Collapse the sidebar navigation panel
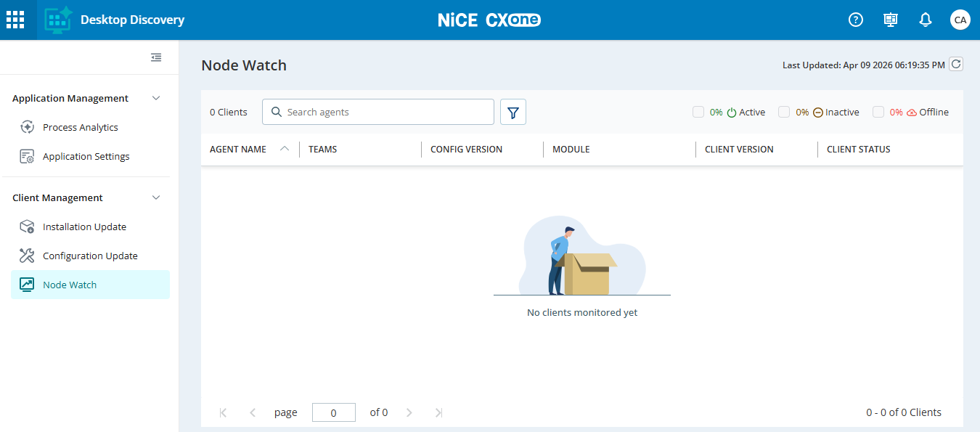The height and width of the screenshot is (432, 980). 156,57
